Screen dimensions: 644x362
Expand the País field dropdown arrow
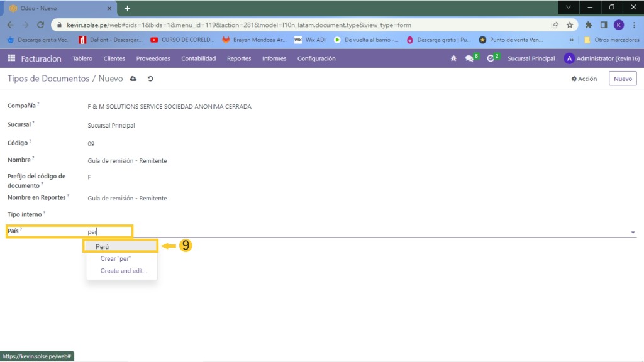pyautogui.click(x=633, y=233)
